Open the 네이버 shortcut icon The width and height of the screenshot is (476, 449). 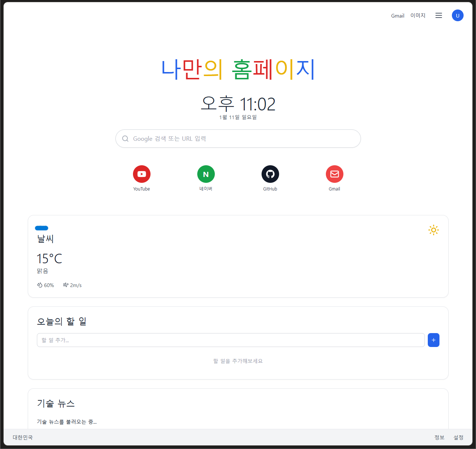[x=206, y=174]
